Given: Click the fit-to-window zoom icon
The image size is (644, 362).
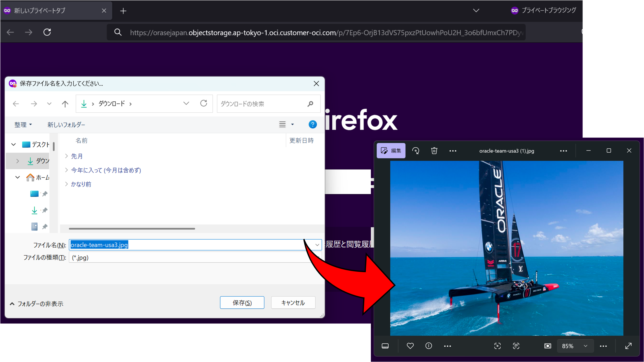Looking at the screenshot, I should pyautogui.click(x=547, y=346).
